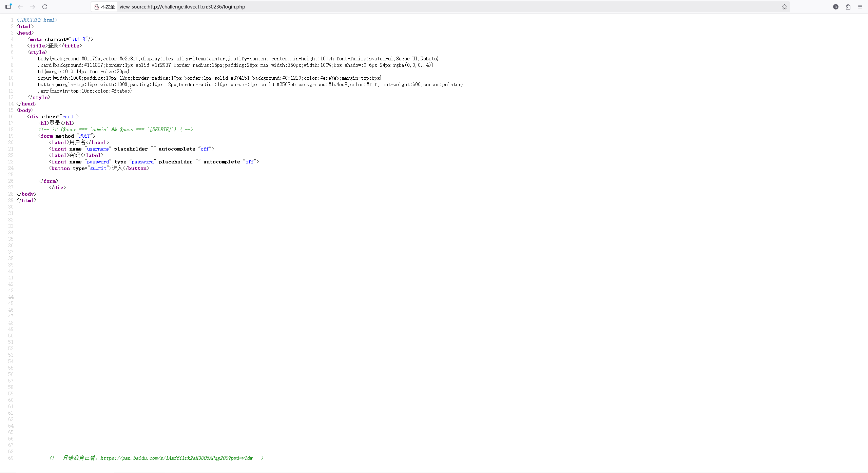
Task: Click the .err style rule line
Action: pyautogui.click(x=84, y=91)
